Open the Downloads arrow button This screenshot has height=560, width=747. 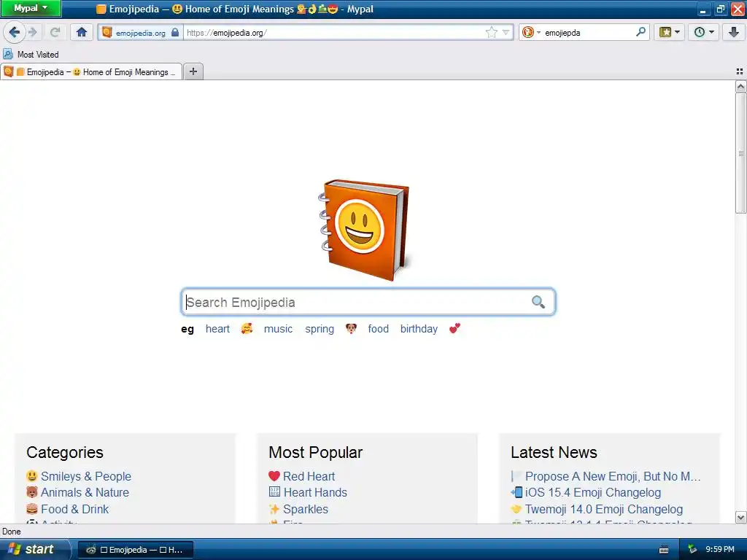(x=733, y=32)
